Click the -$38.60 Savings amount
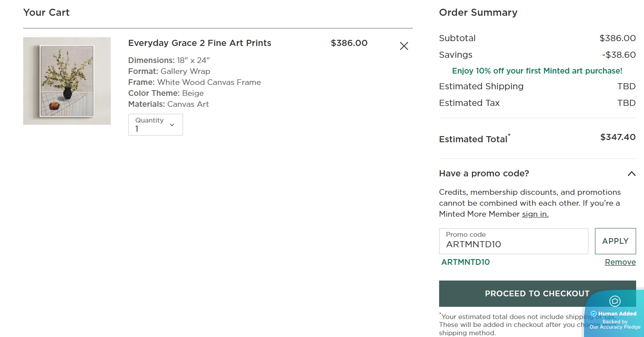This screenshot has width=644, height=337. [618, 55]
